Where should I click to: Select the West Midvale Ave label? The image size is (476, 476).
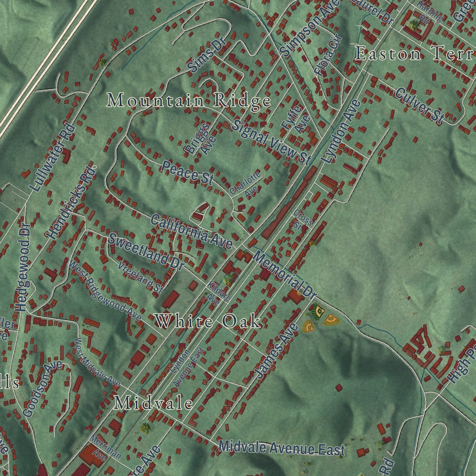[x=97, y=362]
